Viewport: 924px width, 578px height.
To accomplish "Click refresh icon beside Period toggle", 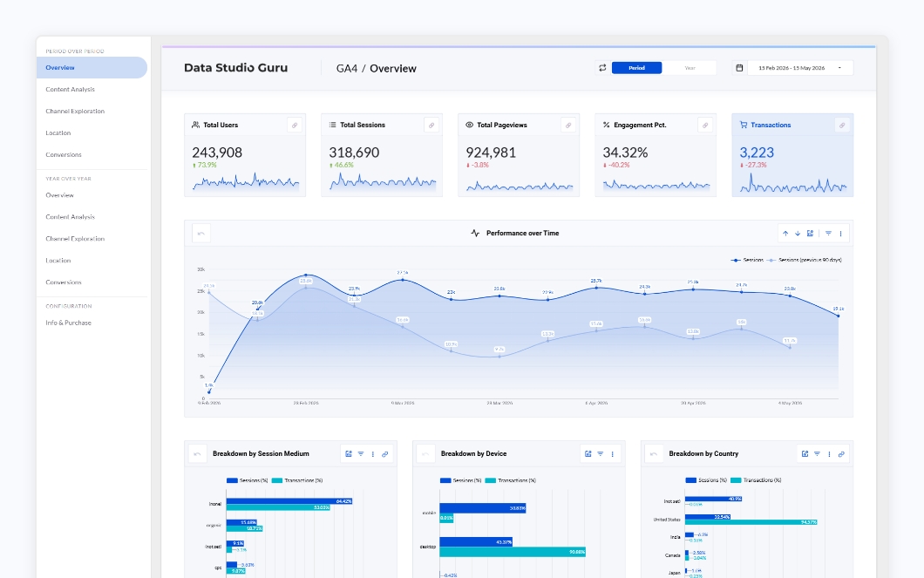I will [x=602, y=68].
